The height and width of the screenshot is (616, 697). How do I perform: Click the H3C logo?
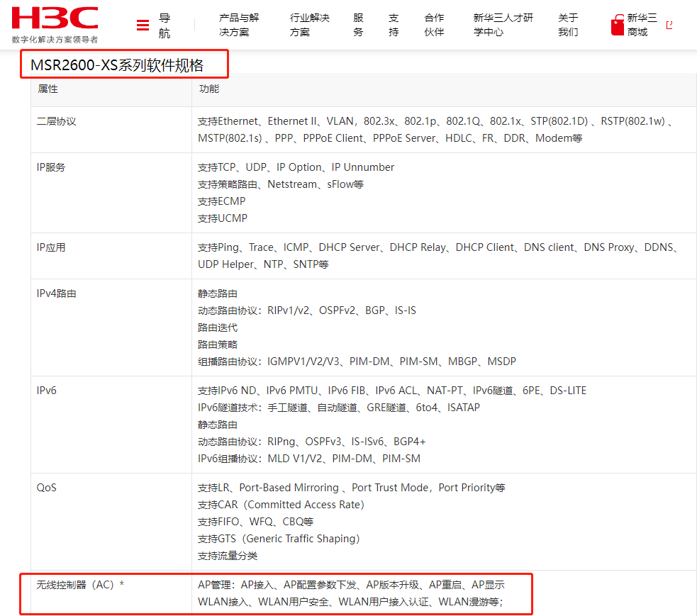click(55, 18)
